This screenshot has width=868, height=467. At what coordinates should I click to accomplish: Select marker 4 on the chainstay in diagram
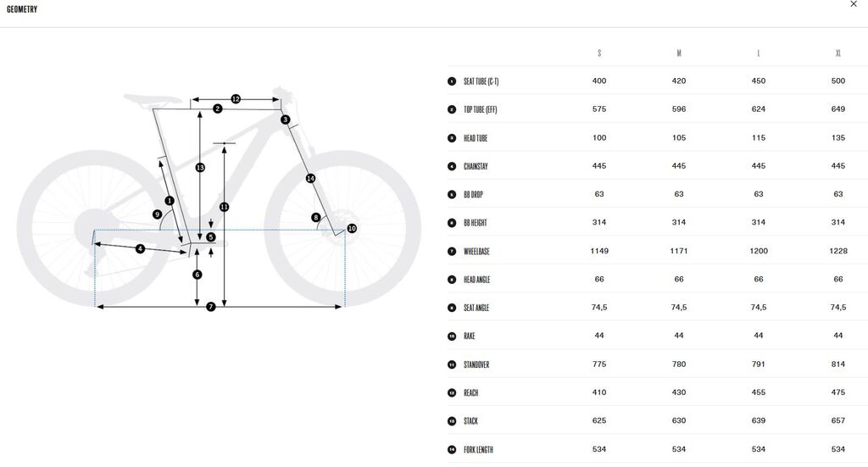pyautogui.click(x=140, y=248)
